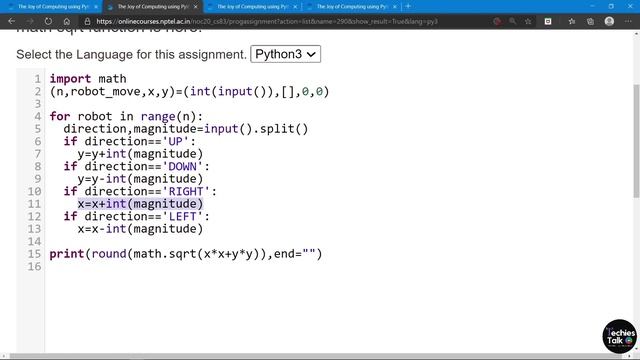Click the red blocked-content icon in address bar
Image resolution: width=640 pixels, height=360 pixels.
click(497, 21)
